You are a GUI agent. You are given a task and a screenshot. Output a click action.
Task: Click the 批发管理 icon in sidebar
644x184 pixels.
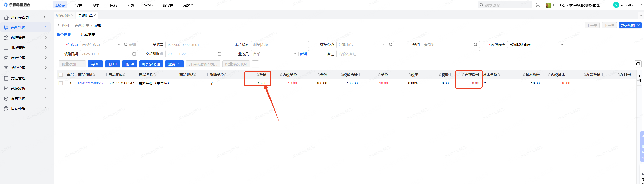6,48
